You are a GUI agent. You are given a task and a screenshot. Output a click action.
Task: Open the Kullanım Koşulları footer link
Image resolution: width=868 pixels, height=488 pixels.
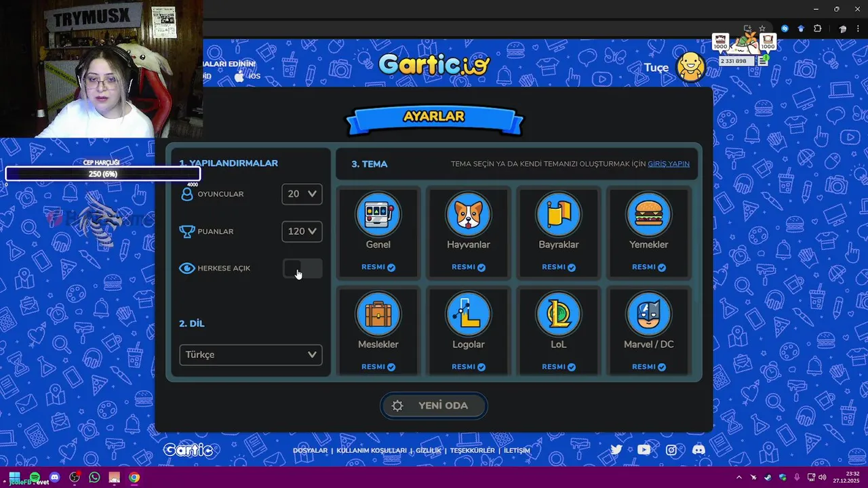372,450
